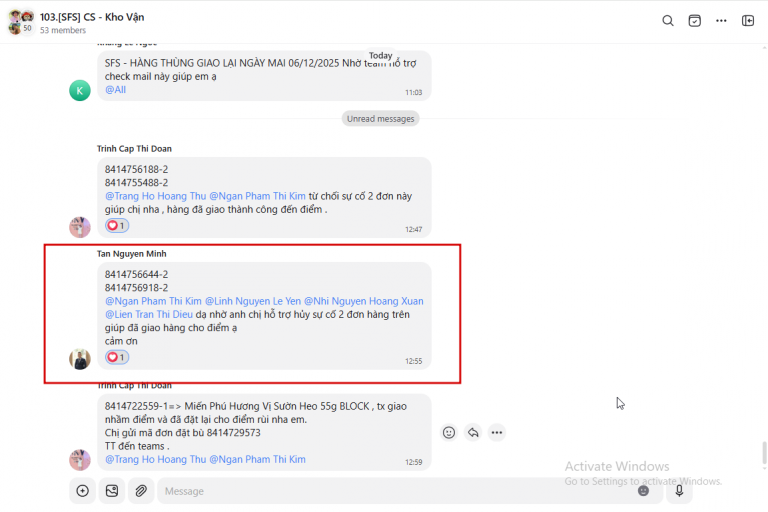Open group title 103.[SFS] CS - Kho Vận
This screenshot has width=768, height=512.
[92, 17]
